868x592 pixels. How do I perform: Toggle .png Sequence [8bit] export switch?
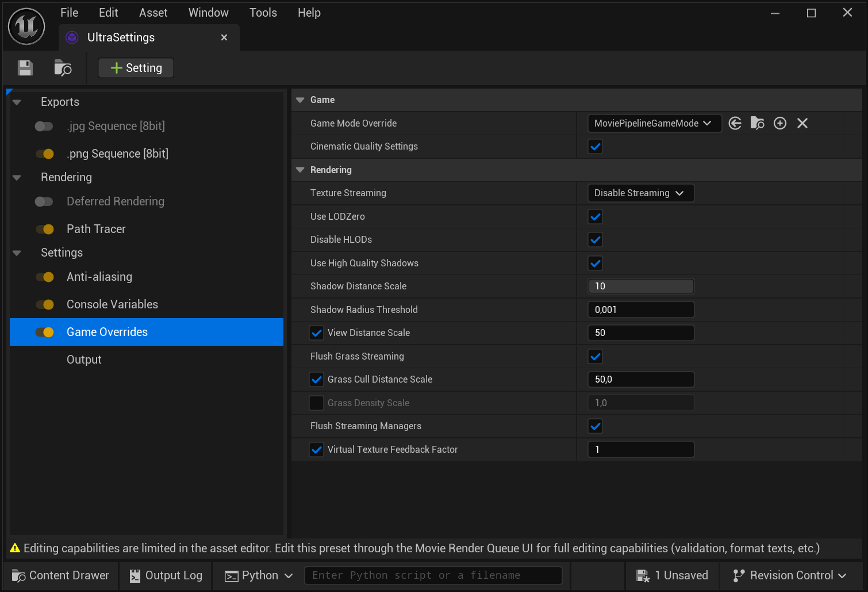coord(44,154)
